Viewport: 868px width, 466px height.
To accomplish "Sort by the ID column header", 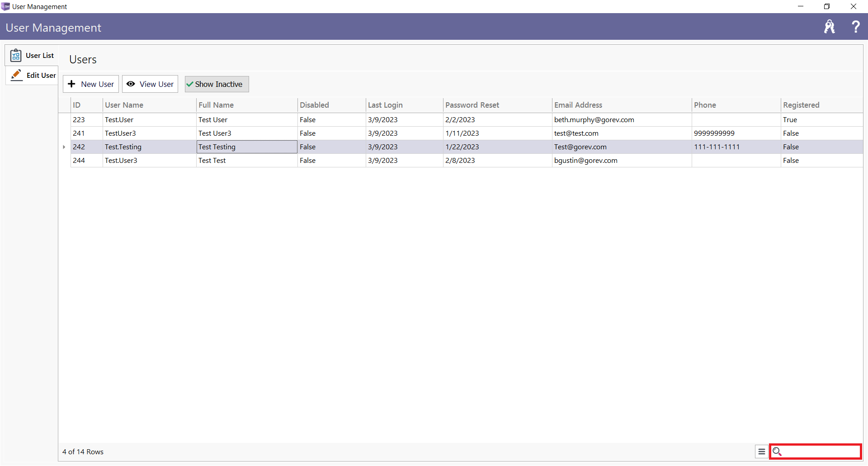I will pyautogui.click(x=87, y=105).
